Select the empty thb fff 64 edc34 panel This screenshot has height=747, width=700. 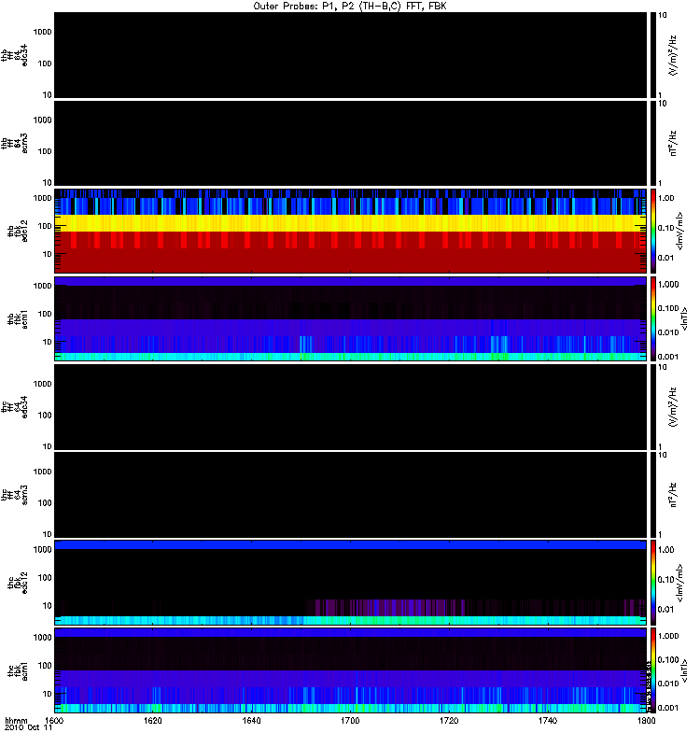351,55
